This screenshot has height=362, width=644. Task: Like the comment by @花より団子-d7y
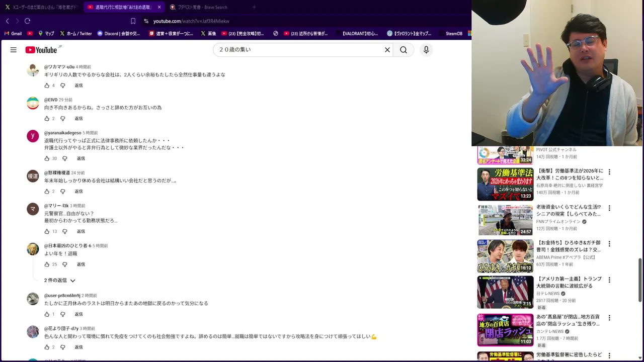pyautogui.click(x=47, y=347)
